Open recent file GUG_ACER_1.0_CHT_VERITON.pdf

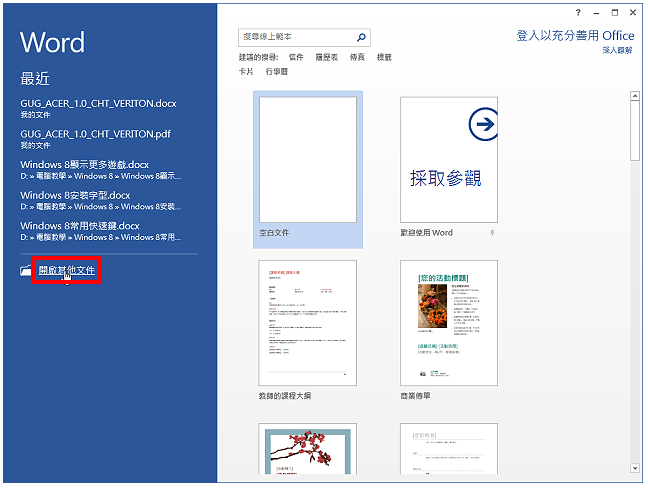point(95,139)
